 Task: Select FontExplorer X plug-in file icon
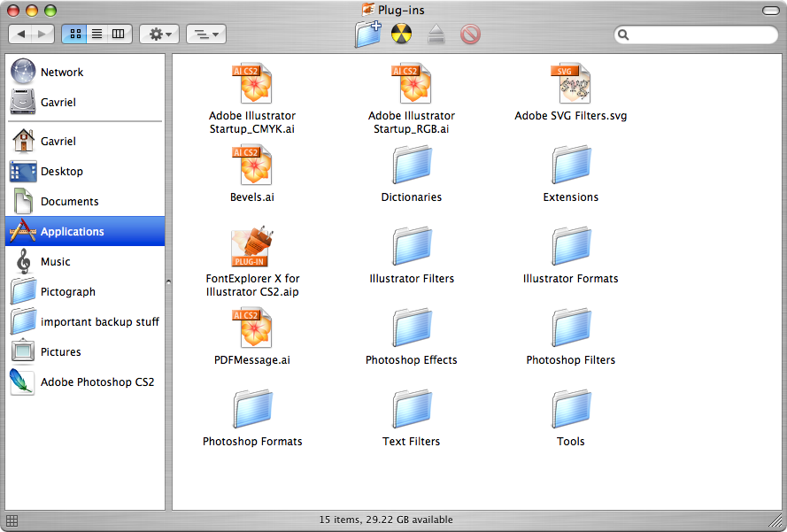(252, 246)
